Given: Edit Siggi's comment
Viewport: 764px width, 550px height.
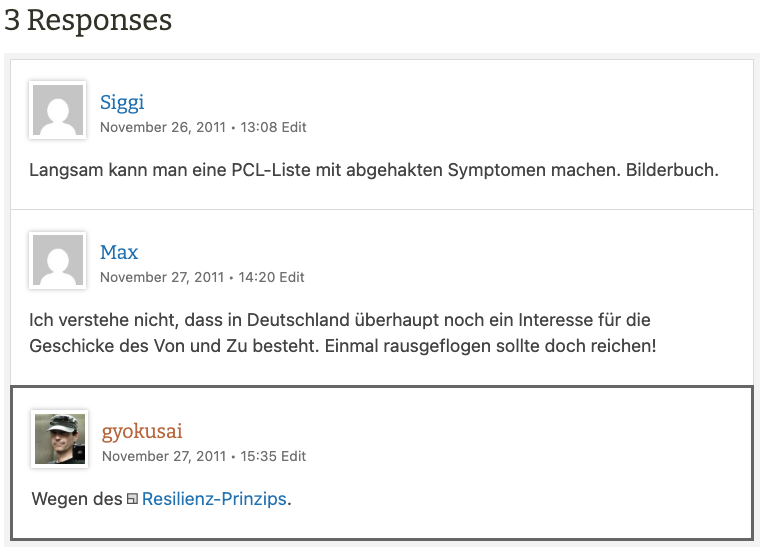Looking at the screenshot, I should point(293,127).
